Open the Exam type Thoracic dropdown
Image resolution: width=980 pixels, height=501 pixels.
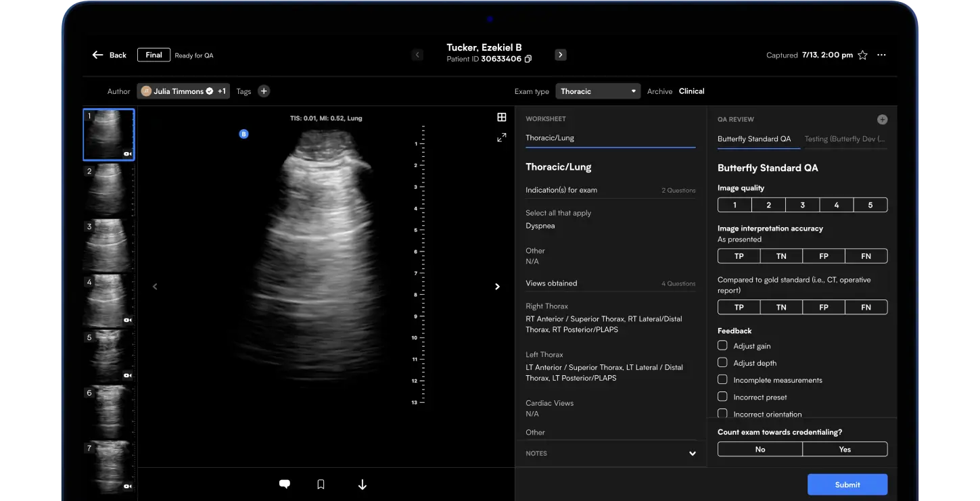[598, 91]
